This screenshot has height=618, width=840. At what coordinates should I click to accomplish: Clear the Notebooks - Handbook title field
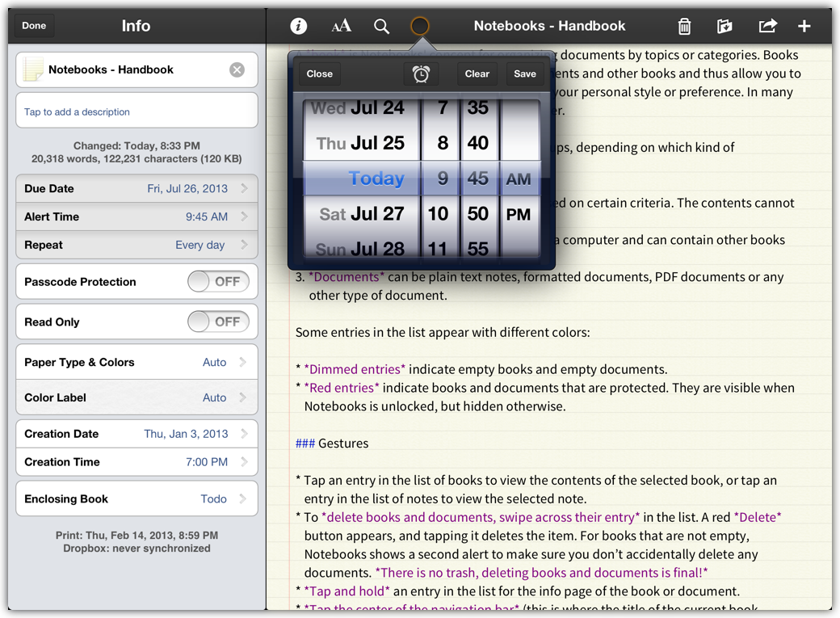pos(237,69)
